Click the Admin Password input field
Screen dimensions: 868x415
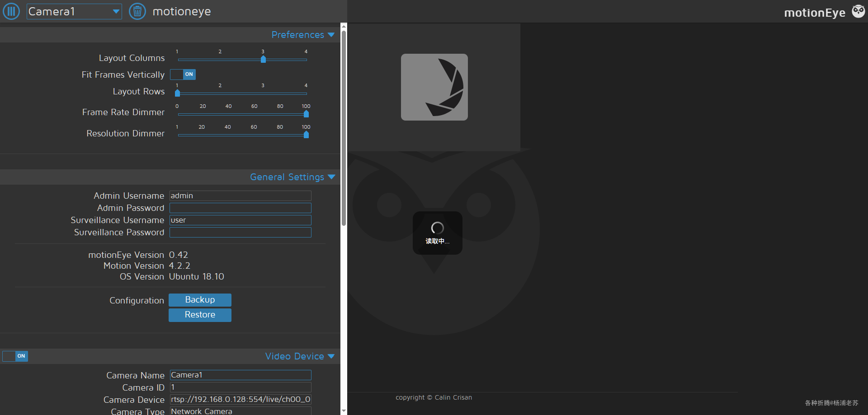(x=241, y=208)
